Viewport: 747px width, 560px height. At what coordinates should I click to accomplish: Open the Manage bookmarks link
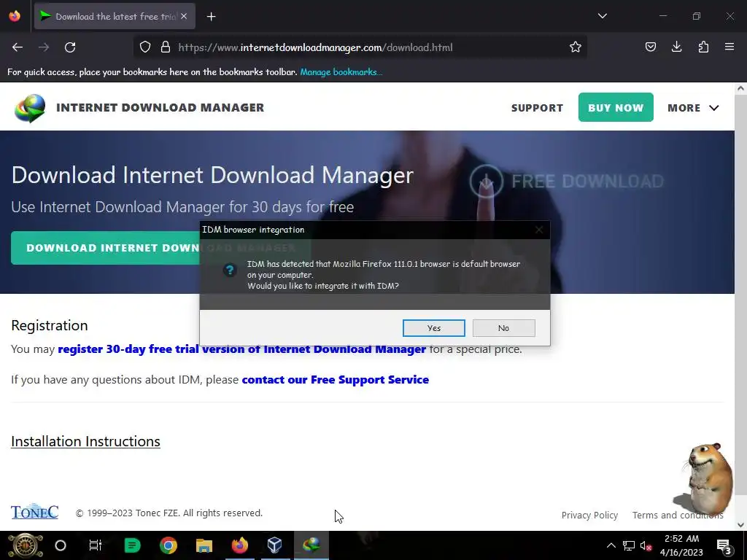coord(341,72)
